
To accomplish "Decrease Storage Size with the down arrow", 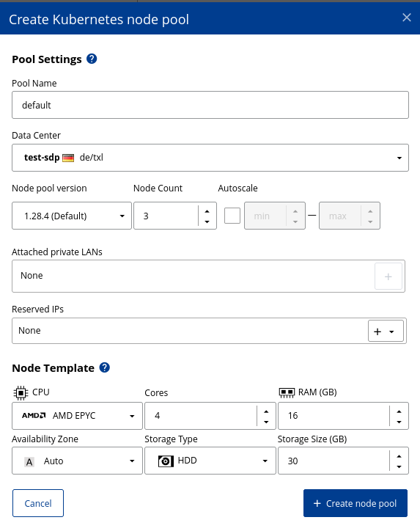I will point(399,466).
